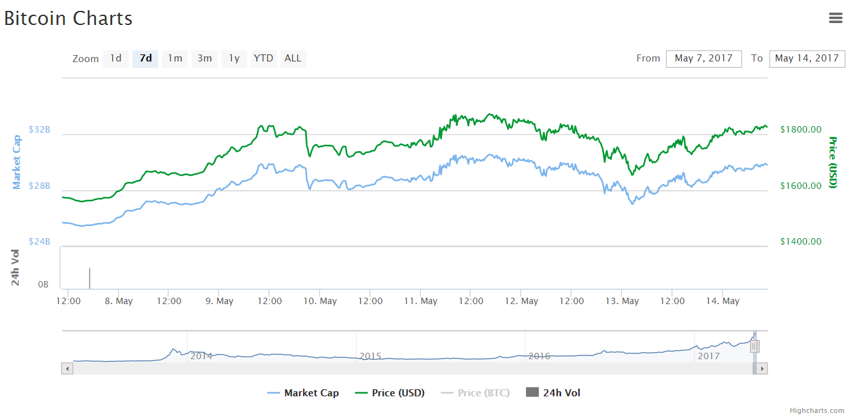The width and height of the screenshot is (868, 420).
Task: Click the From date field
Action: pos(703,58)
